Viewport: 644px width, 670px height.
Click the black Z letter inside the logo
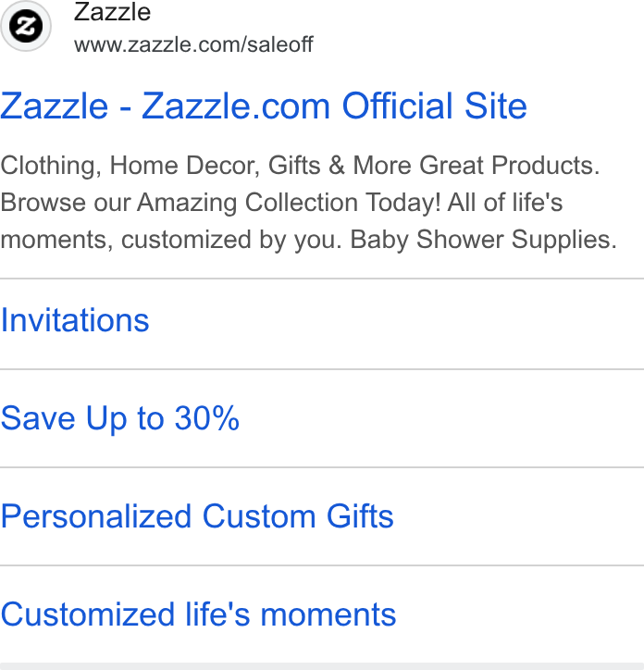tap(26, 26)
